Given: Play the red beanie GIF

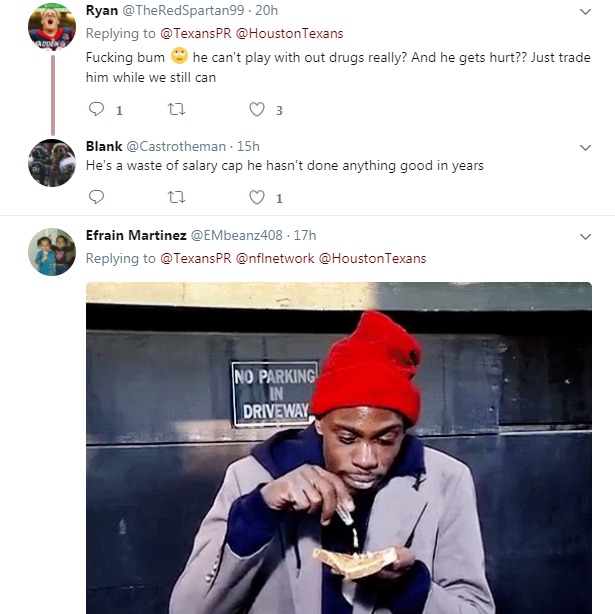Looking at the screenshot, I should 338,448.
